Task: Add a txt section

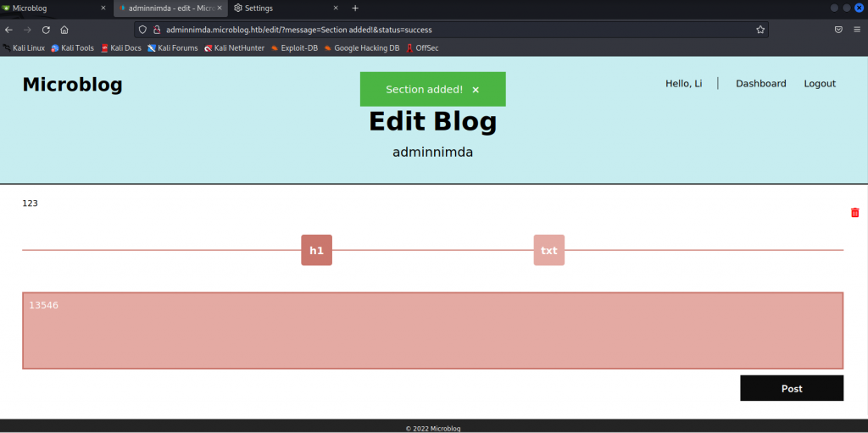Action: pos(548,250)
